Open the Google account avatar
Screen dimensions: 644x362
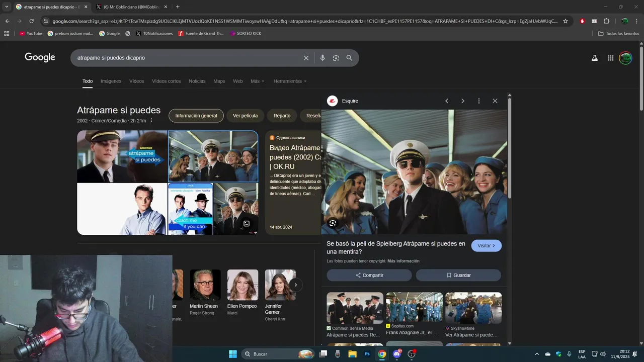(x=625, y=58)
